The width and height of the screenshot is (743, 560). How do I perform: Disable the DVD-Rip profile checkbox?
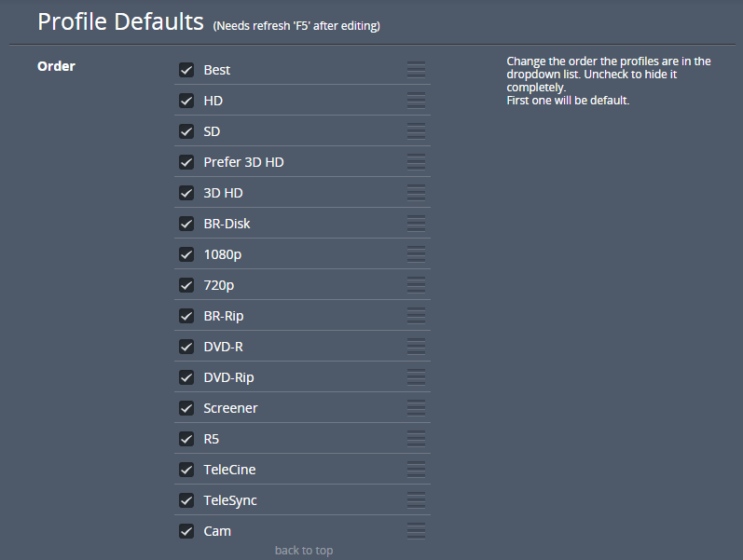186,377
